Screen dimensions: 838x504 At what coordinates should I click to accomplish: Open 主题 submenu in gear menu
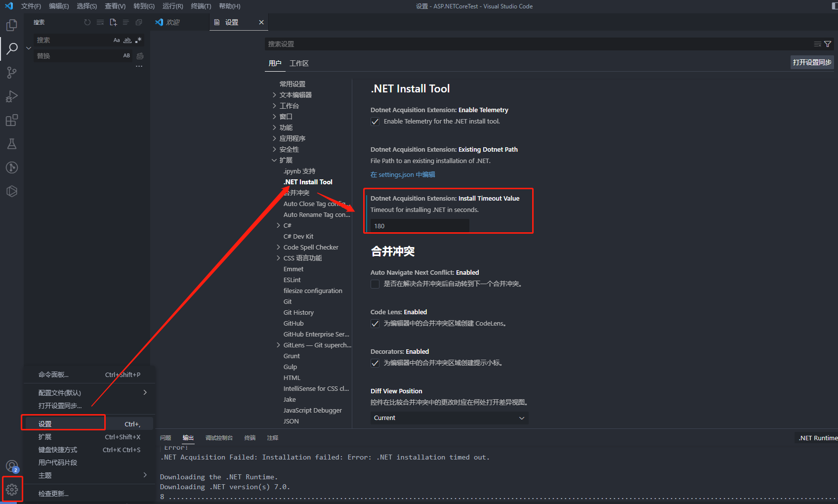89,475
